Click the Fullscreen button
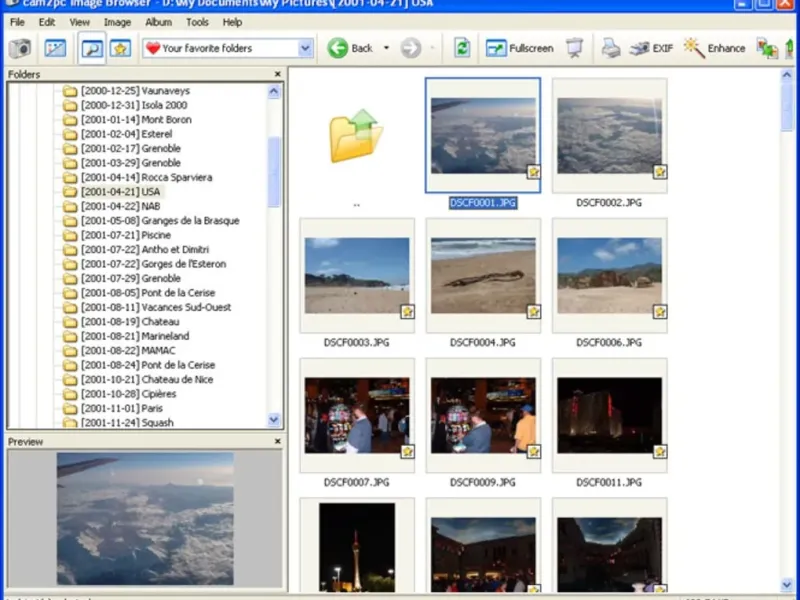Screen dimensions: 800x600 tap(520, 48)
